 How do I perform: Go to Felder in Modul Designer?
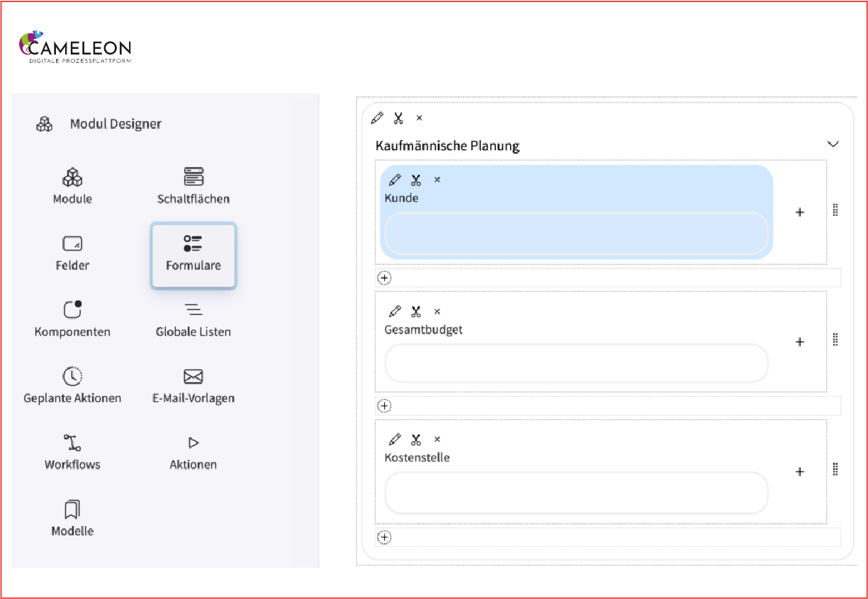72,253
